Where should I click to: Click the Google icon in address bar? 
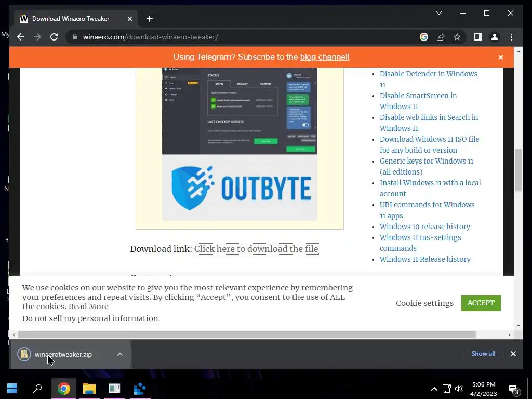(424, 37)
